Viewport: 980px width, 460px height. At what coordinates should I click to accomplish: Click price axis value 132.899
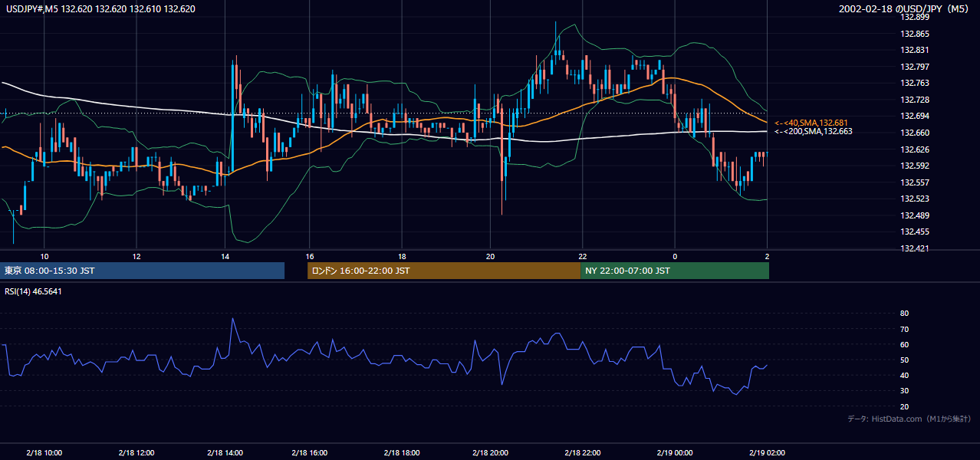[916, 17]
